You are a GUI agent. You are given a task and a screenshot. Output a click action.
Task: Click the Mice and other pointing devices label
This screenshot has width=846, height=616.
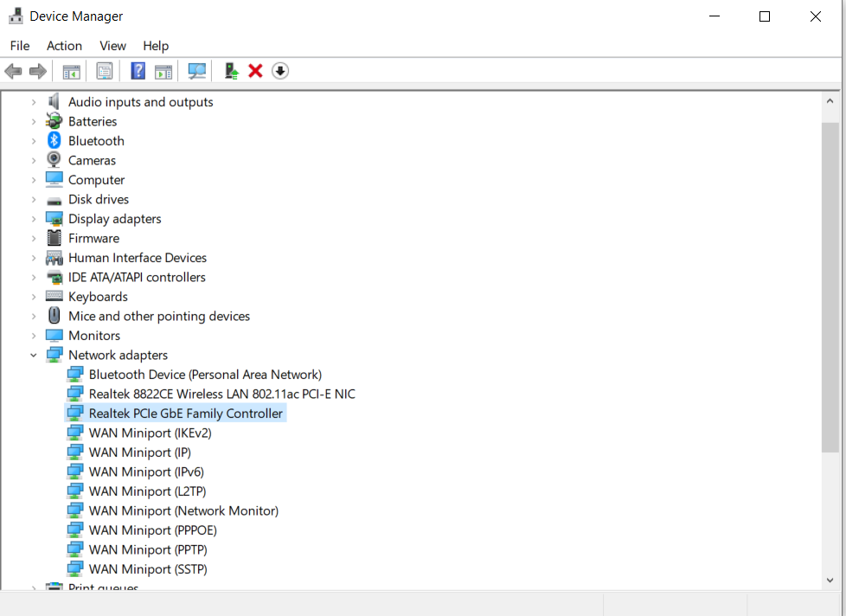(x=158, y=316)
